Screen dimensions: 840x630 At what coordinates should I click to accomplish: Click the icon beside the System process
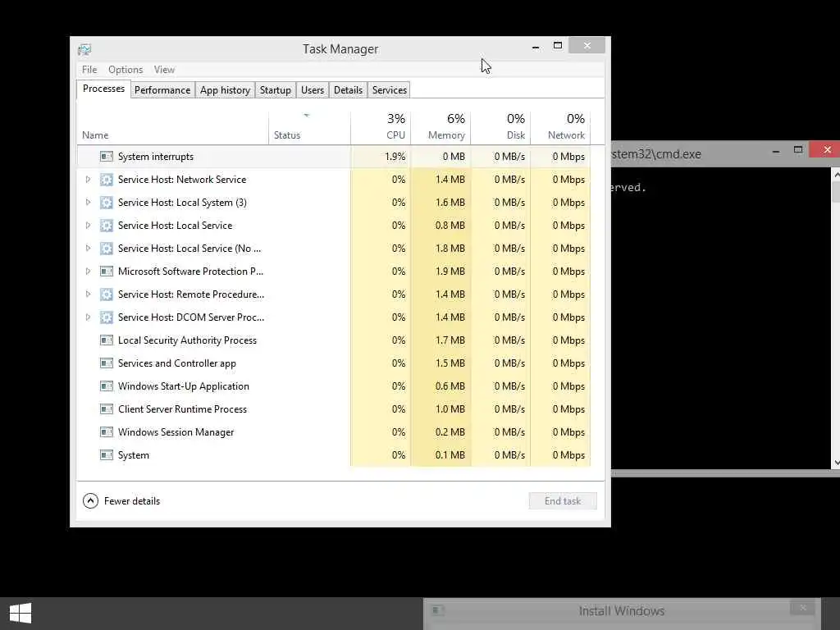click(x=107, y=454)
